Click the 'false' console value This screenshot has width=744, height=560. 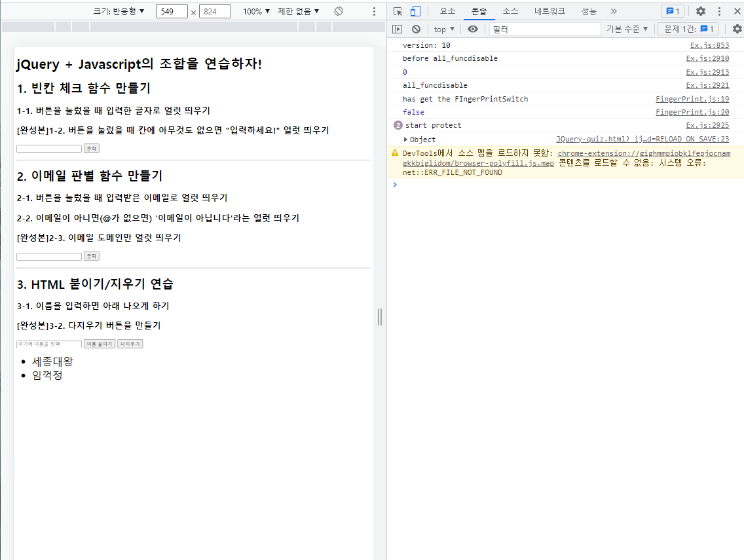pyautogui.click(x=413, y=112)
